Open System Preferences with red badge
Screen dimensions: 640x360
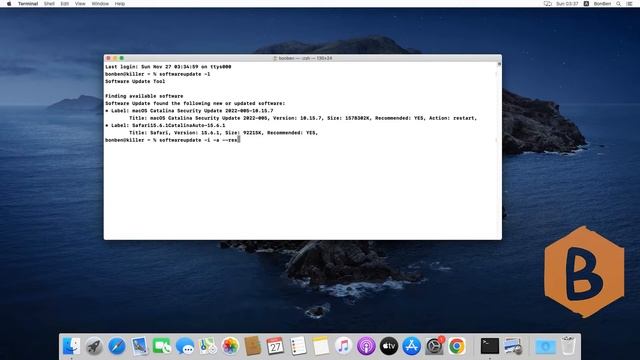click(x=434, y=346)
